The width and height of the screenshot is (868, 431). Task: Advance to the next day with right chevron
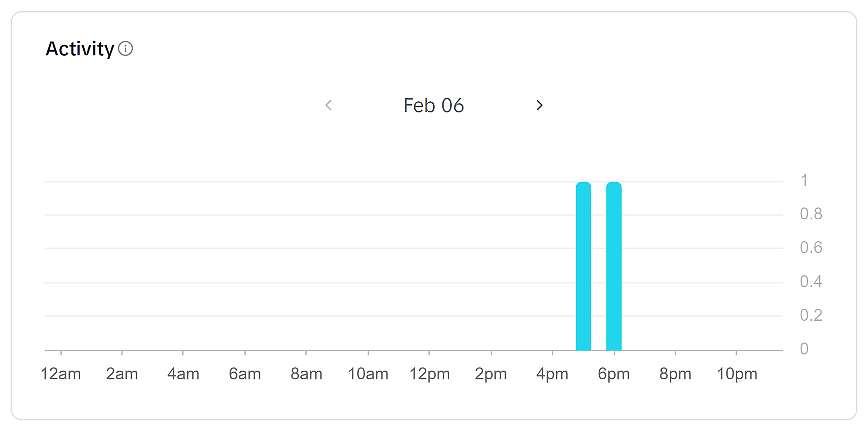click(539, 105)
